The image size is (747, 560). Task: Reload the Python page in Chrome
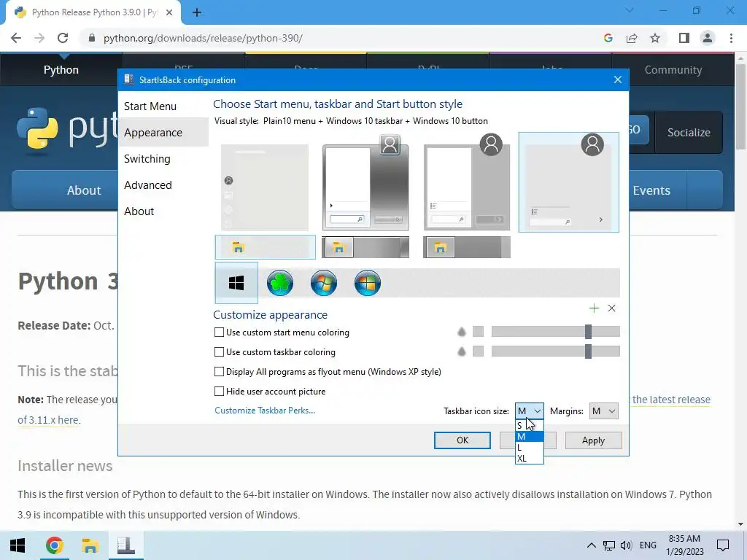coord(63,38)
